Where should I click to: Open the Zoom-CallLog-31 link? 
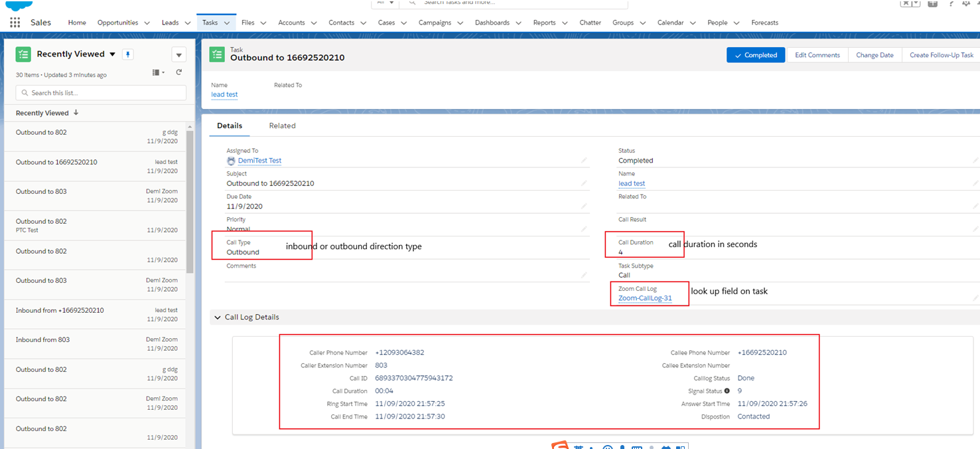(x=645, y=298)
